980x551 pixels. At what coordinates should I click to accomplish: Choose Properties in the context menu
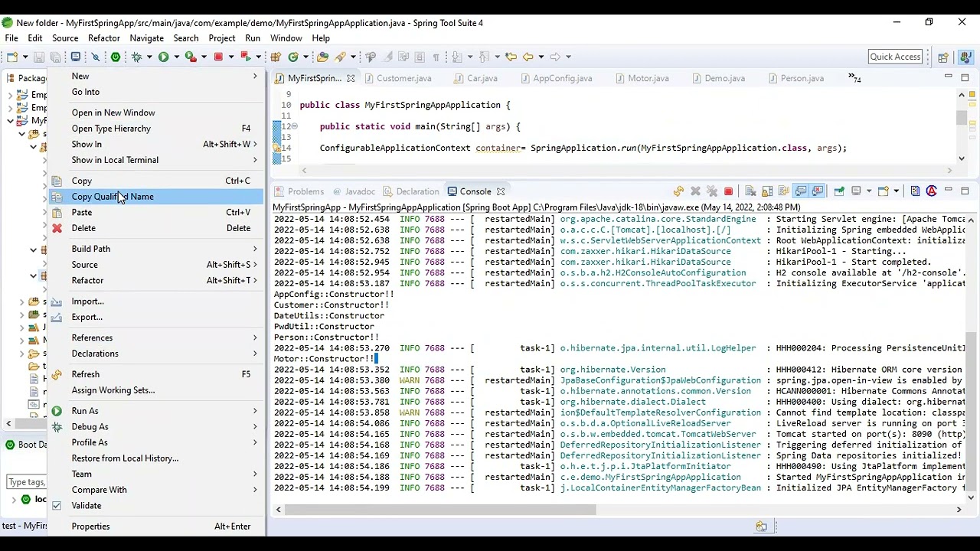pyautogui.click(x=156, y=527)
